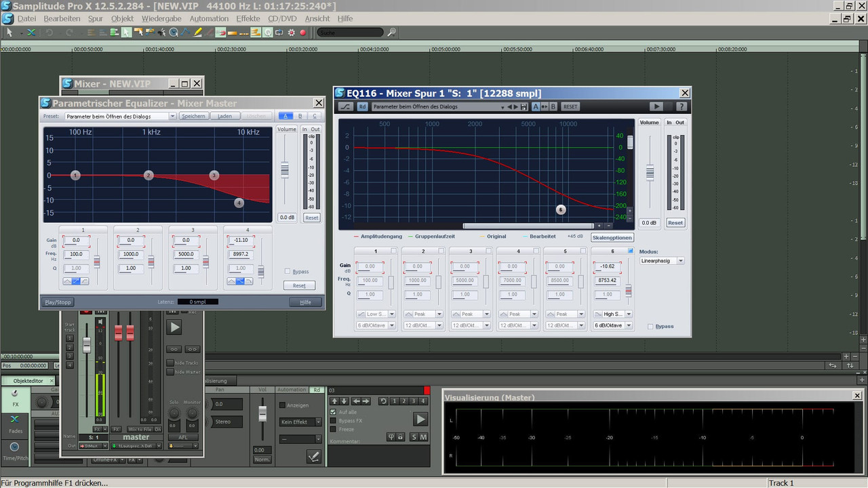The width and height of the screenshot is (868, 488).
Task: Toggle 'Anzeigen' automation checkbox in Objekteditor
Action: tap(282, 405)
